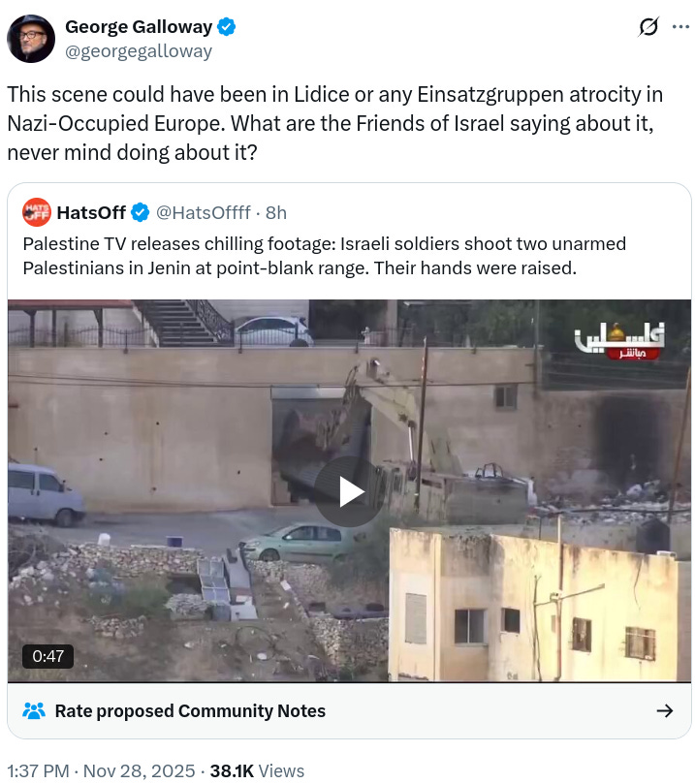Click the arrow beside Rate proposed Community Notes

click(x=665, y=710)
